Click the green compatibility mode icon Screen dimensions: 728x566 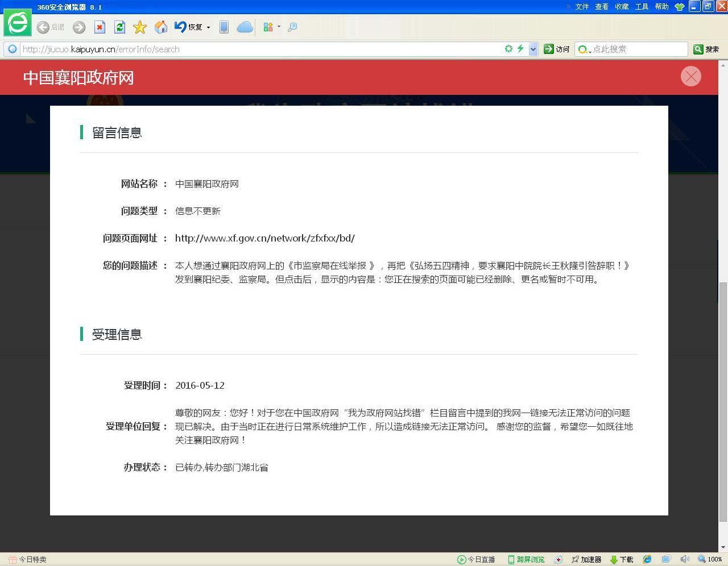pyautogui.click(x=508, y=49)
